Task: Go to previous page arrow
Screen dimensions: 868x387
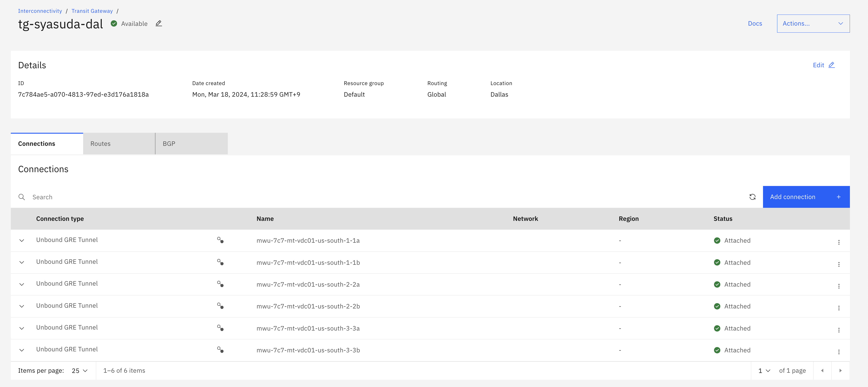Action: click(x=822, y=370)
